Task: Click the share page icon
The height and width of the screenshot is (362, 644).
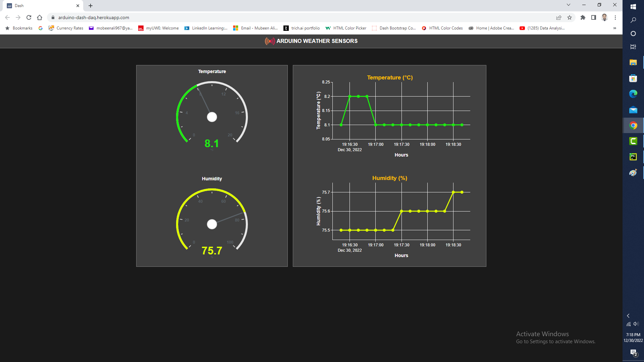Action: coord(559,17)
